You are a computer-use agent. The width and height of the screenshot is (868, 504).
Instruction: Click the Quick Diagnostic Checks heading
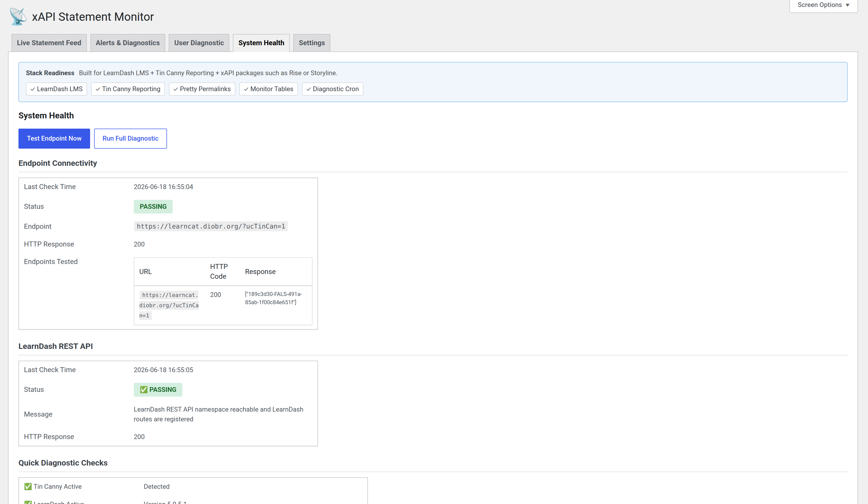[63, 463]
